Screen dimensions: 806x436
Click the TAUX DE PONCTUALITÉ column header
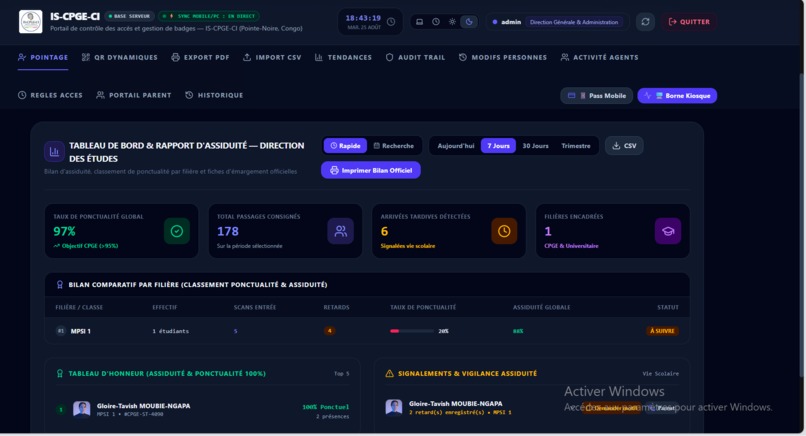423,307
